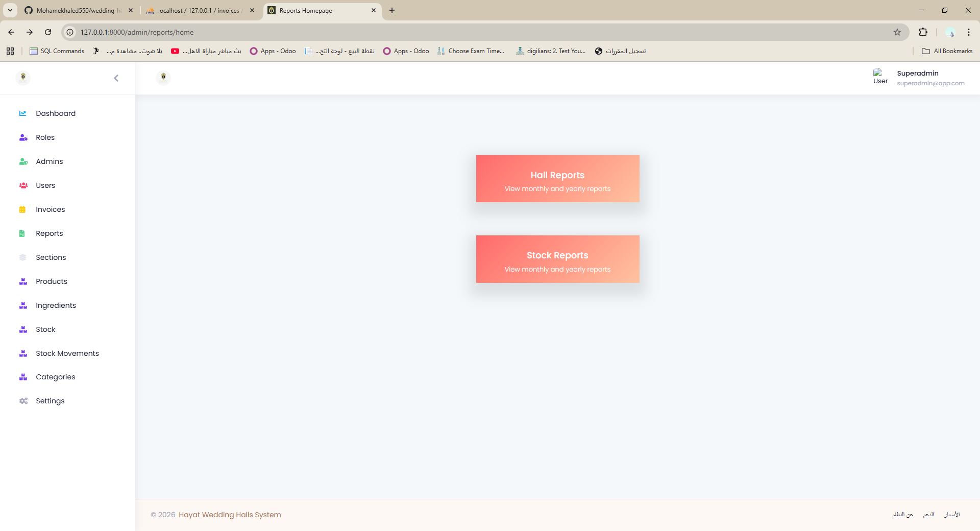Click the Users group icon in sidebar
The image size is (980, 531).
point(23,185)
